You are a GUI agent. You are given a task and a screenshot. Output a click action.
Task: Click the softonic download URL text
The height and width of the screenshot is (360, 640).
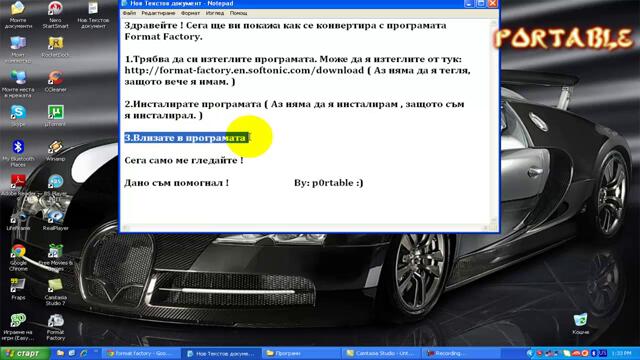click(x=244, y=70)
